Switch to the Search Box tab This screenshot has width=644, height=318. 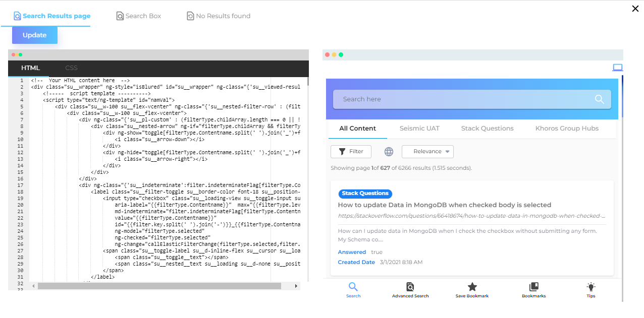coord(139,16)
